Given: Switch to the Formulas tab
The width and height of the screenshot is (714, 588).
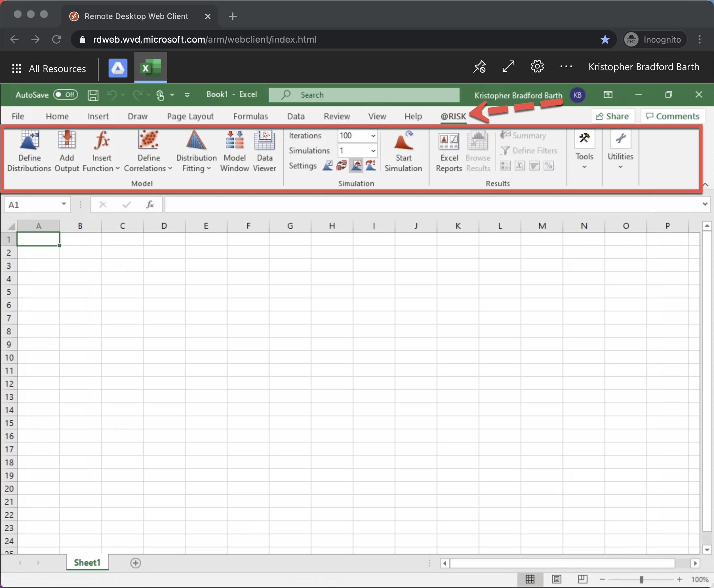Looking at the screenshot, I should pos(250,116).
